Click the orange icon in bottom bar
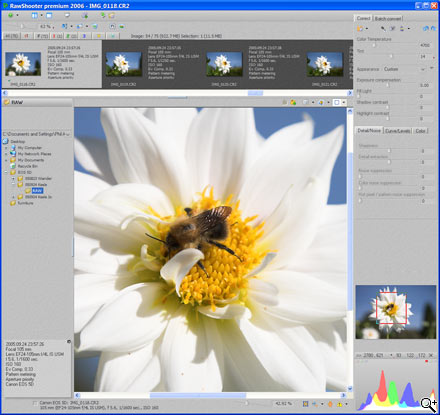Viewport: 440px width, 415px height. click(x=330, y=404)
